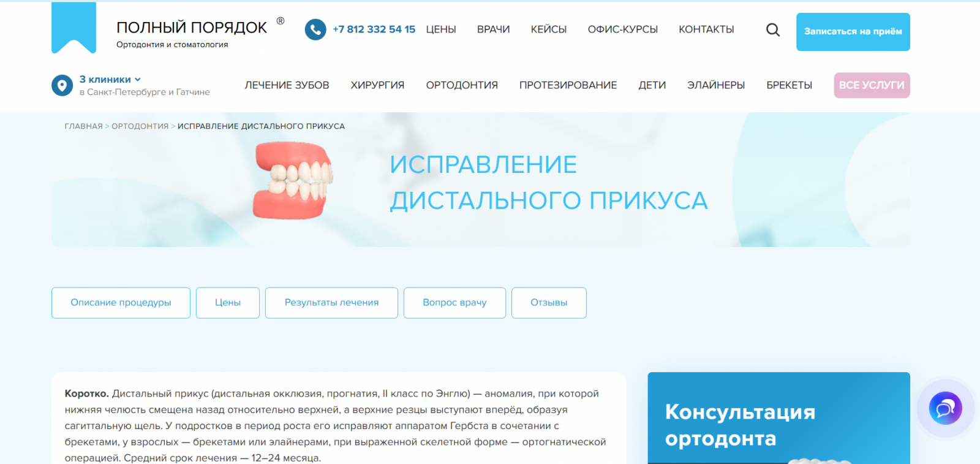Click the Консультация ортодонта banner

pyautogui.click(x=778, y=418)
